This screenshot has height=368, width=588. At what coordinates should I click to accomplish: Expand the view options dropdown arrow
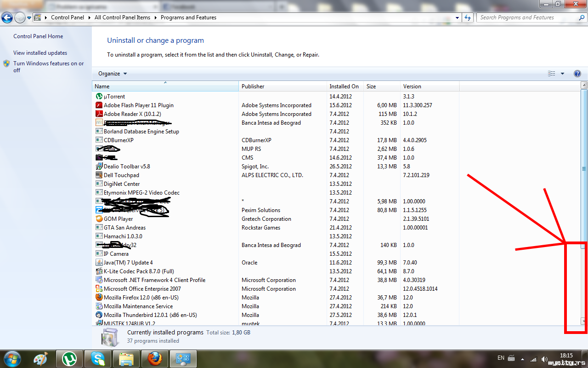coord(562,74)
